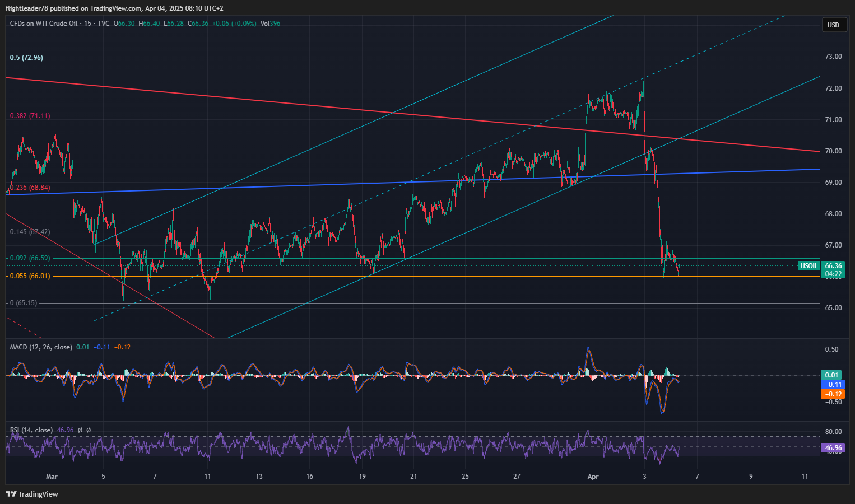Select the 0.145 (67.42) Fibonacci label
This screenshot has width=855, height=504.
pos(30,232)
